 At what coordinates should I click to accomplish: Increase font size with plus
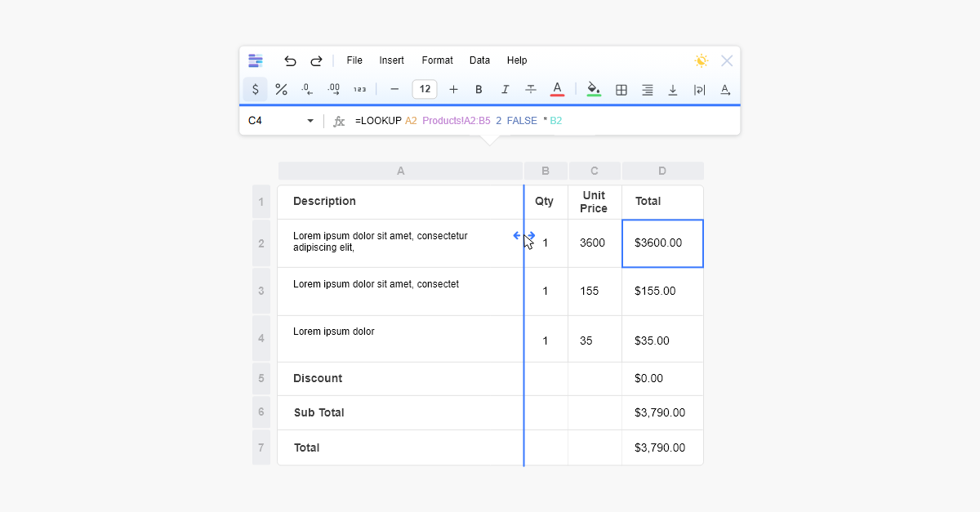pos(453,90)
